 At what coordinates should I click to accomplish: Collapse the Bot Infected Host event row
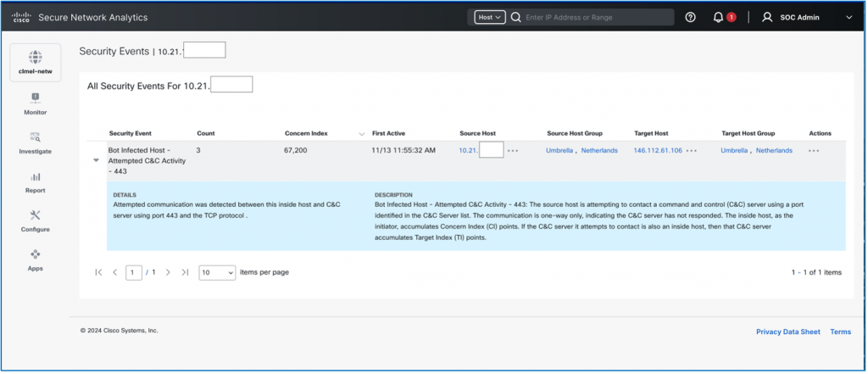pyautogui.click(x=96, y=161)
